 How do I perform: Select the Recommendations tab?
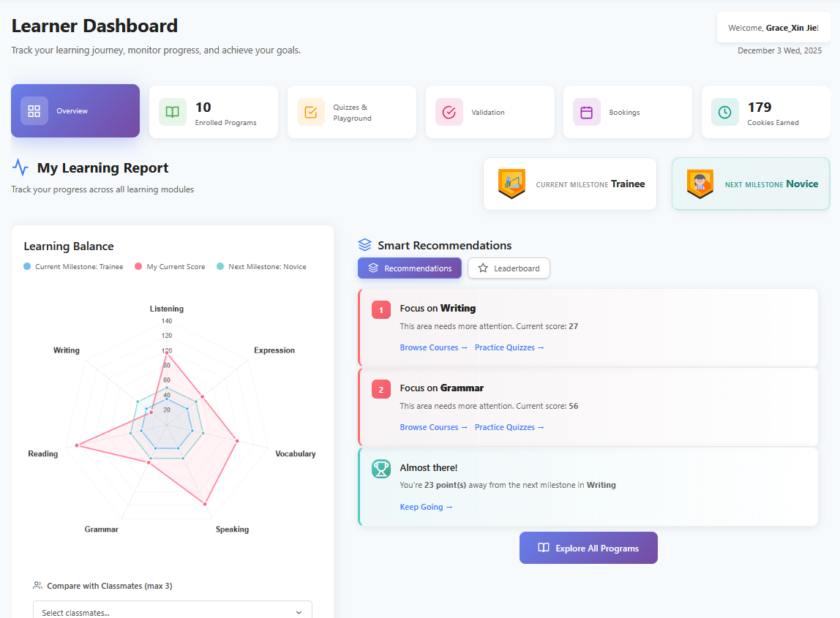coord(410,268)
